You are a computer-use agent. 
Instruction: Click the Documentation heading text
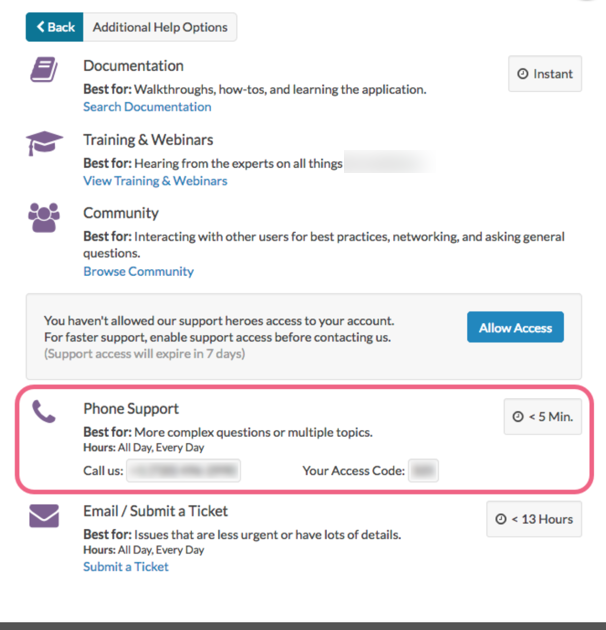point(133,66)
